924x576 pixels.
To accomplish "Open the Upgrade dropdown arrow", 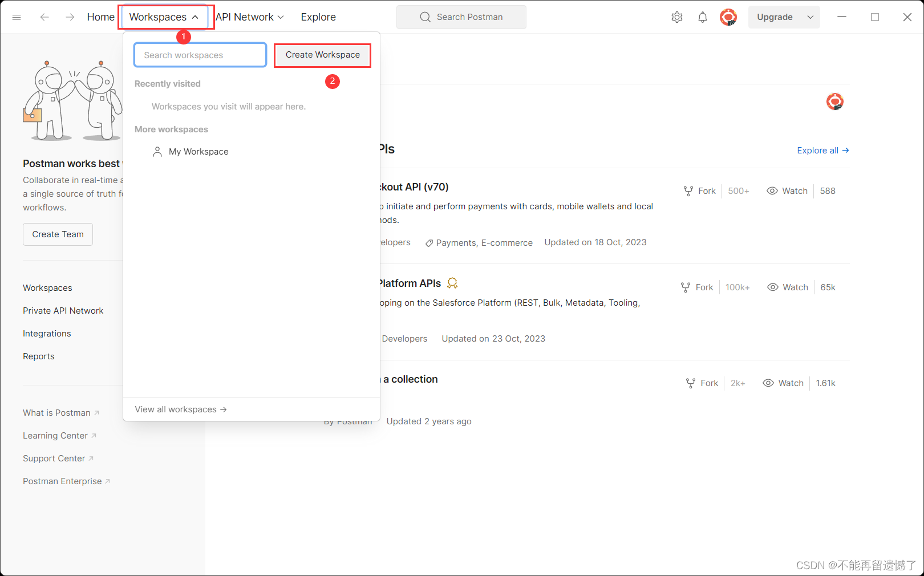I will coord(810,17).
